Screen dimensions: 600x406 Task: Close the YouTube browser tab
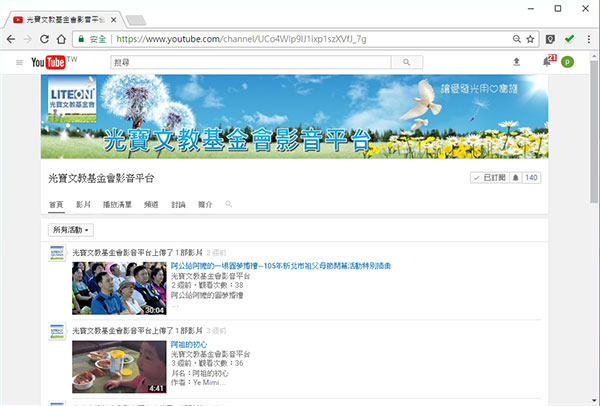pos(114,20)
